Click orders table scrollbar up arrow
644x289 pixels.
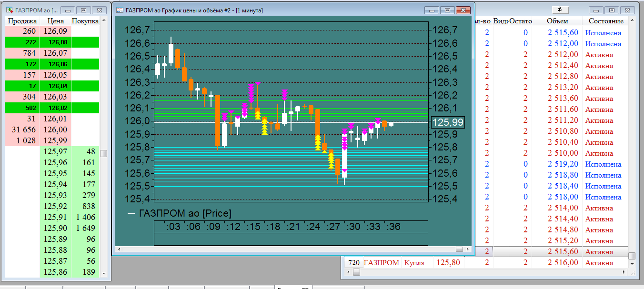[x=632, y=20]
